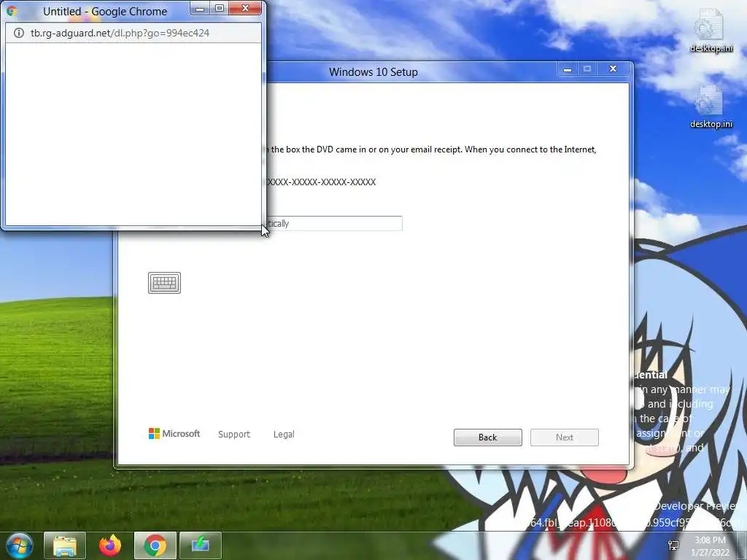Open the network tray icon
Viewport: 747px width, 560px height.
[x=673, y=545]
